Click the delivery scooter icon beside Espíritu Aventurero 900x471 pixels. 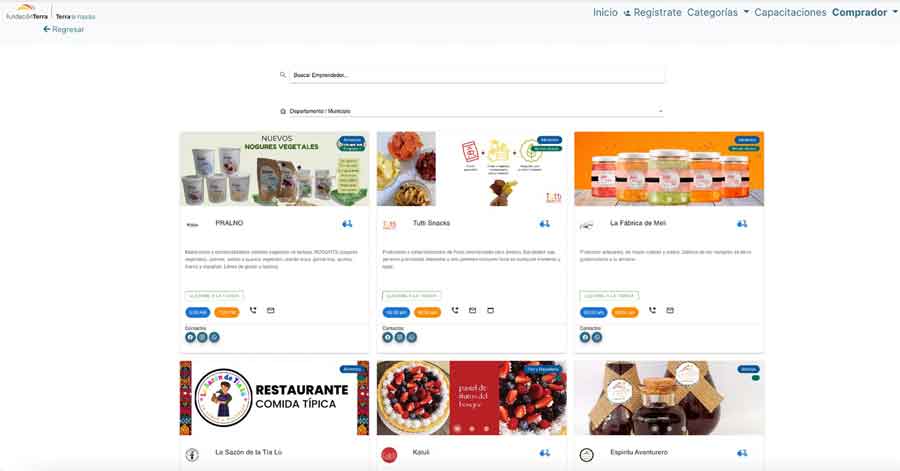[x=742, y=453]
